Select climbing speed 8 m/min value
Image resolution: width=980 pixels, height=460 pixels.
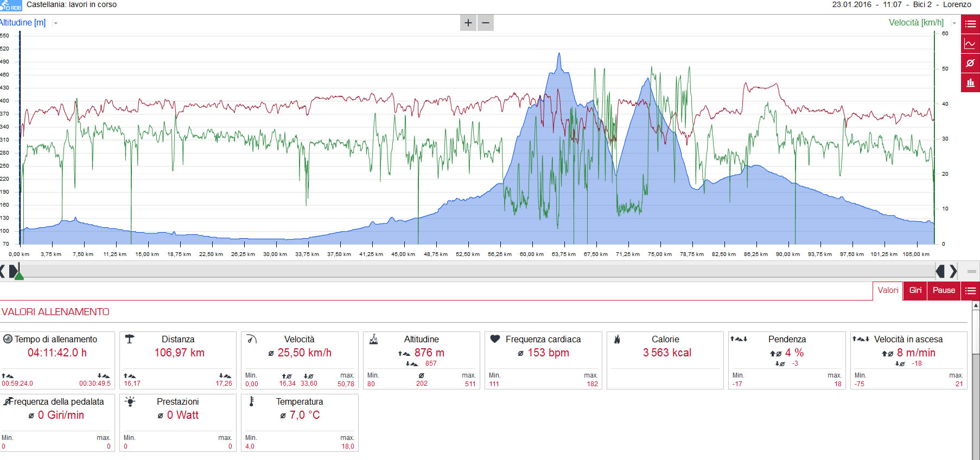pyautogui.click(x=916, y=353)
